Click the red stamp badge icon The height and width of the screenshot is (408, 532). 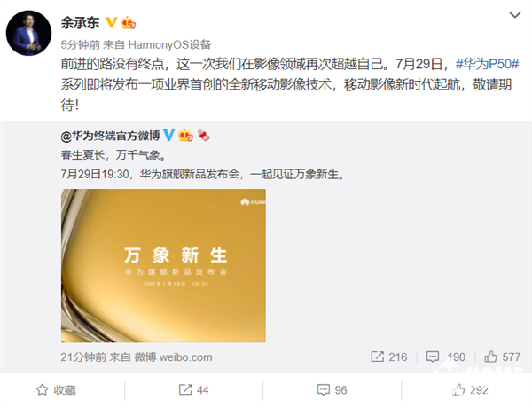tap(204, 135)
